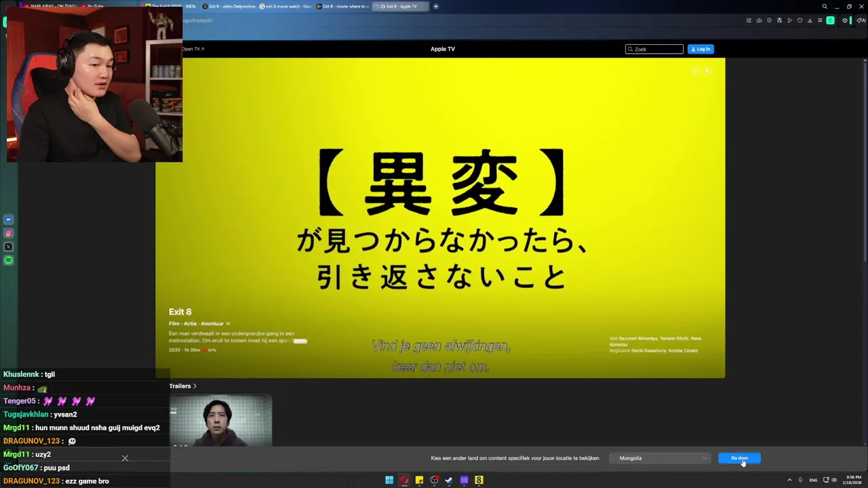Open the Steam taskbar icon
Viewport: 868px width, 488px height.
449,480
